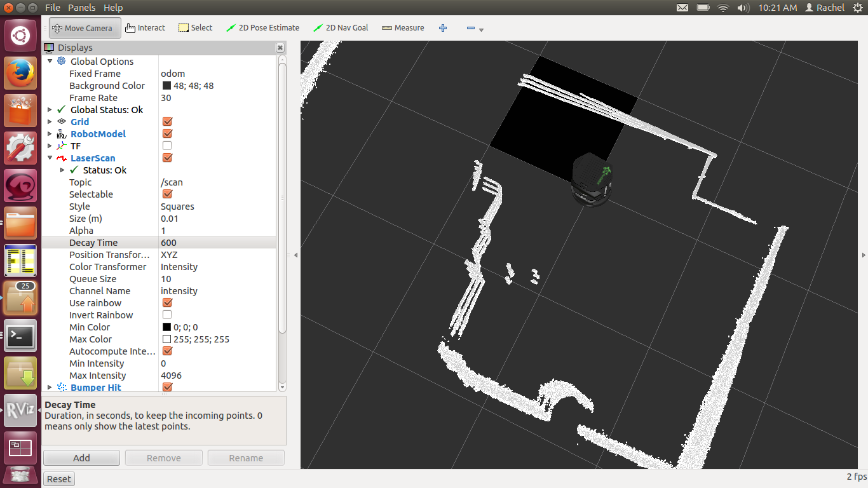
Task: Click the Bumper Hit display icon
Action: tap(61, 387)
